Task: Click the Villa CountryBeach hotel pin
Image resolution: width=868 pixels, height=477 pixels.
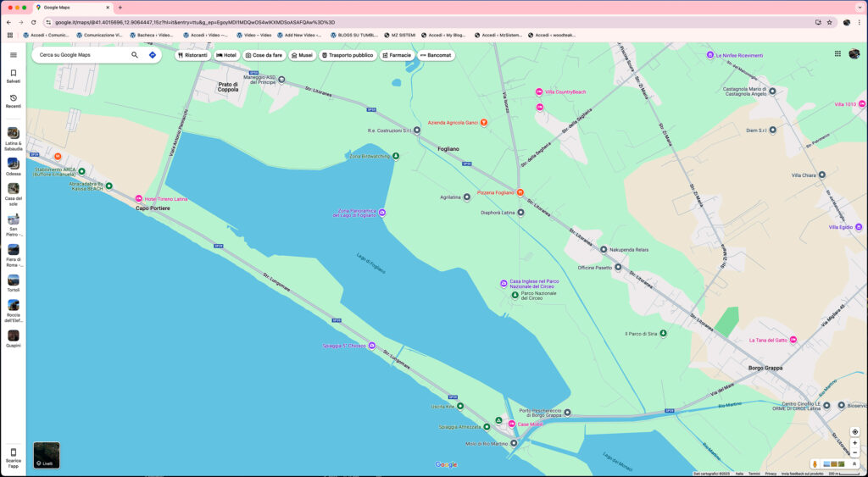Action: [x=538, y=92]
